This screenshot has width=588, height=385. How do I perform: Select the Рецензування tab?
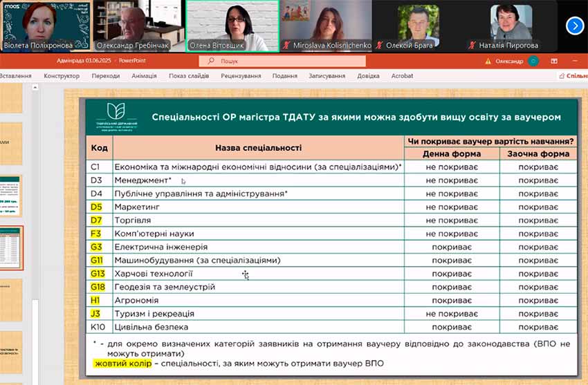click(241, 76)
